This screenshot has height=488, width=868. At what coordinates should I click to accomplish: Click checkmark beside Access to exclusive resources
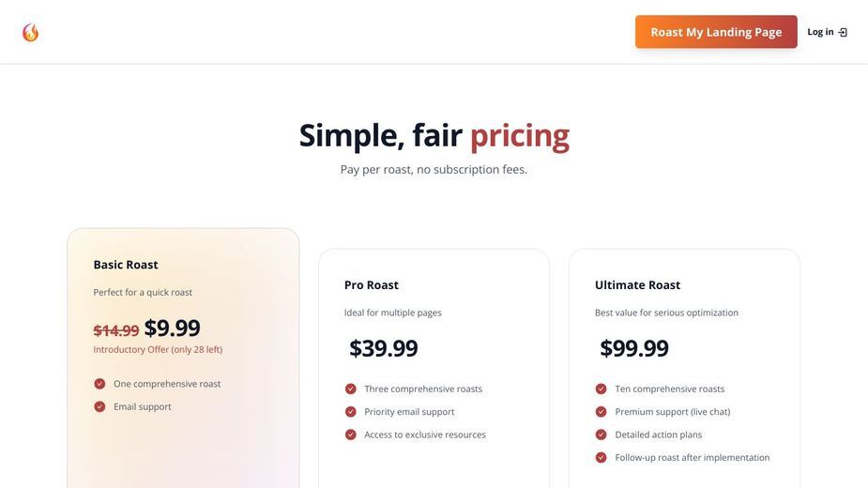pos(350,435)
